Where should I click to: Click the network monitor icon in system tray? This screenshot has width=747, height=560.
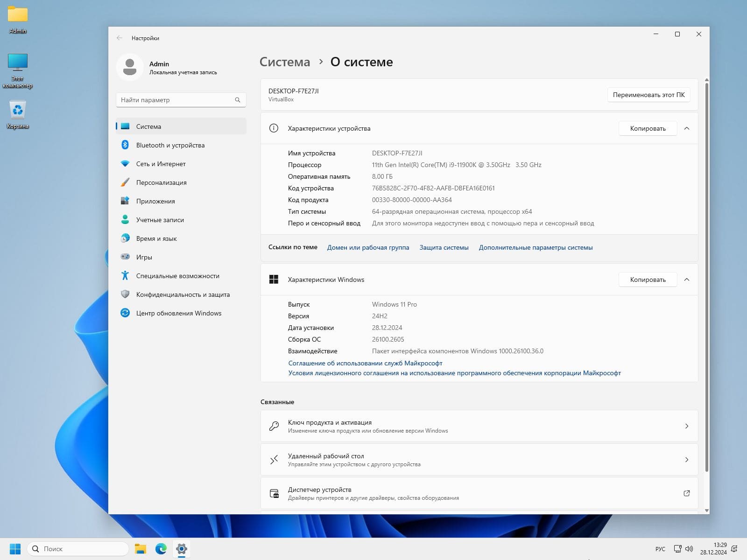point(677,549)
